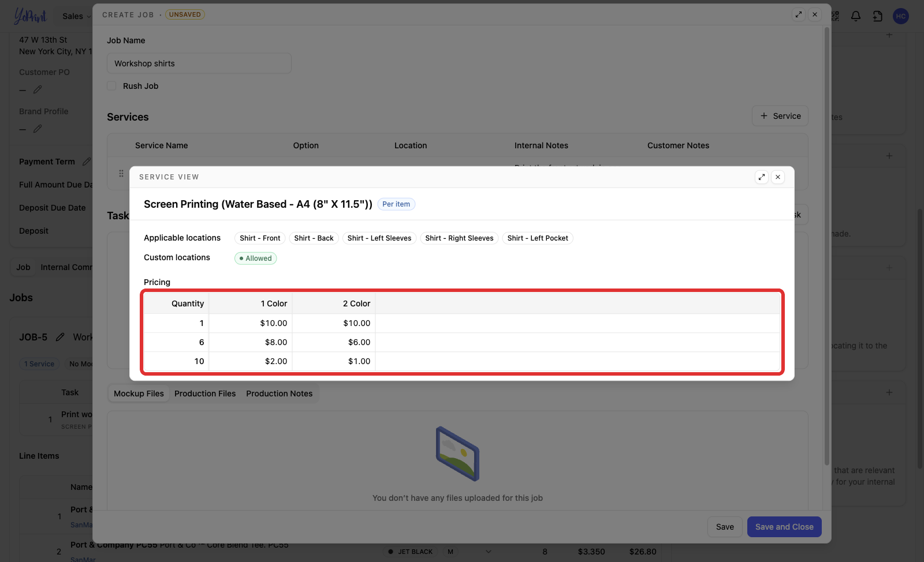Close the Create Job dialog
The height and width of the screenshot is (562, 924).
(815, 14)
